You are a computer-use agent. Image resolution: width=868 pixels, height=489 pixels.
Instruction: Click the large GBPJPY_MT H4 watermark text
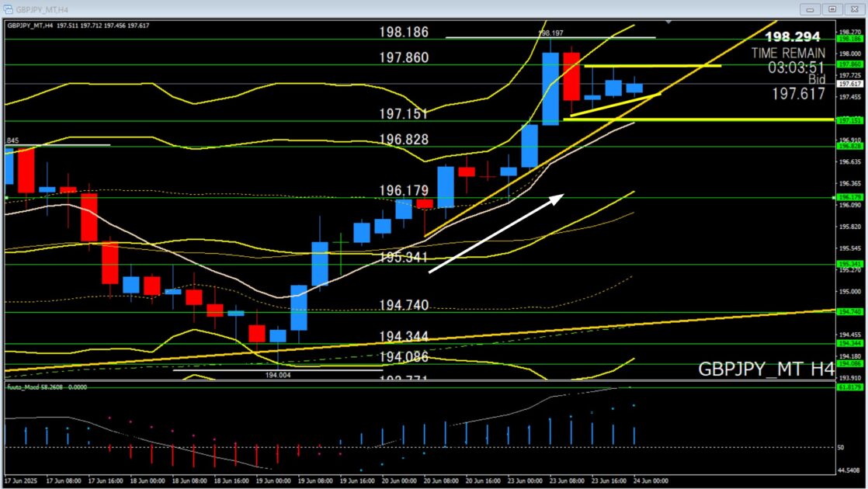click(x=766, y=369)
